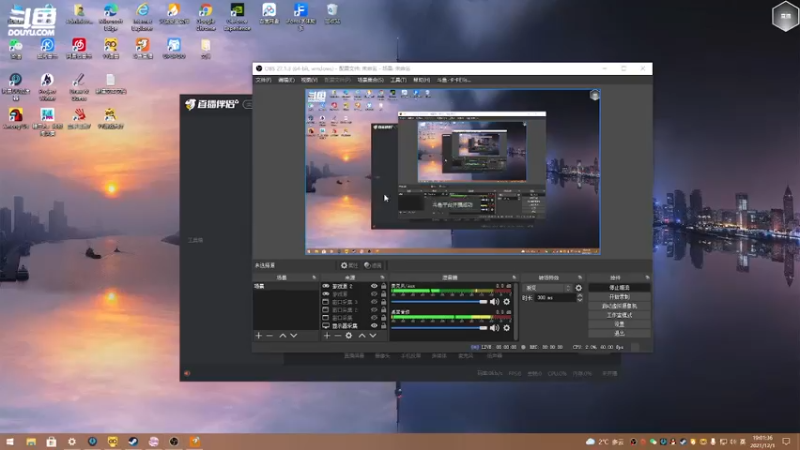Viewport: 800px width, 450px height.
Task: Click Start Recording button
Action: tap(618, 296)
